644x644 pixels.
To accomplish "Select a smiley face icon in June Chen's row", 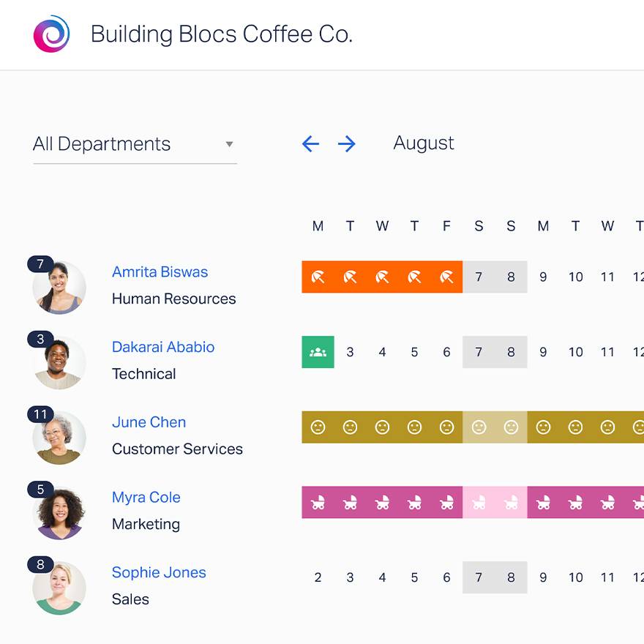I will pos(382,427).
